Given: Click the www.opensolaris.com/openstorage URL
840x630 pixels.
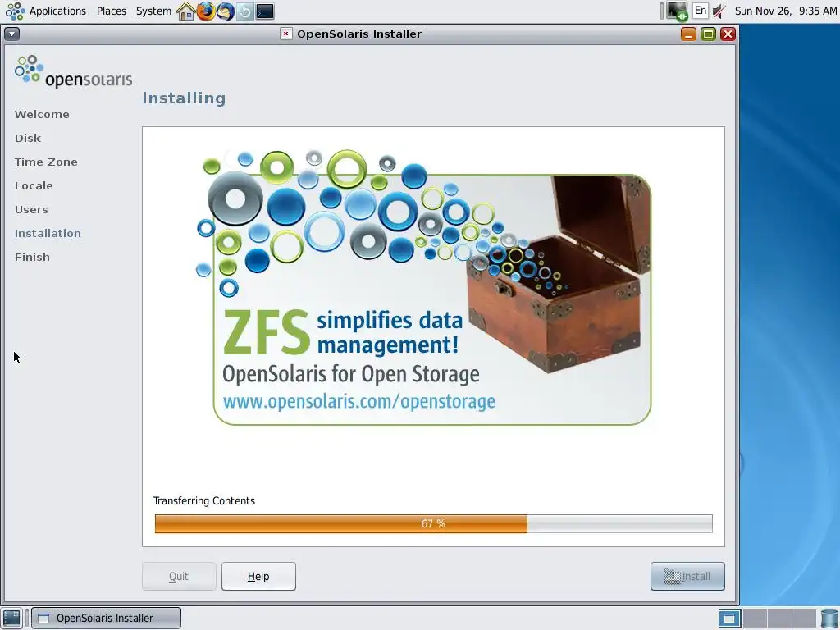Looking at the screenshot, I should pos(359,401).
